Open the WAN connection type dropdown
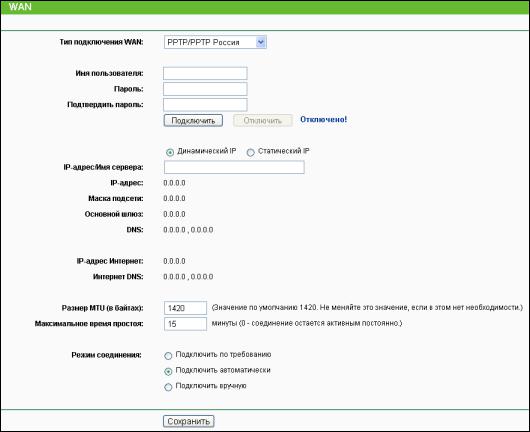The width and height of the screenshot is (530, 432). click(215, 42)
